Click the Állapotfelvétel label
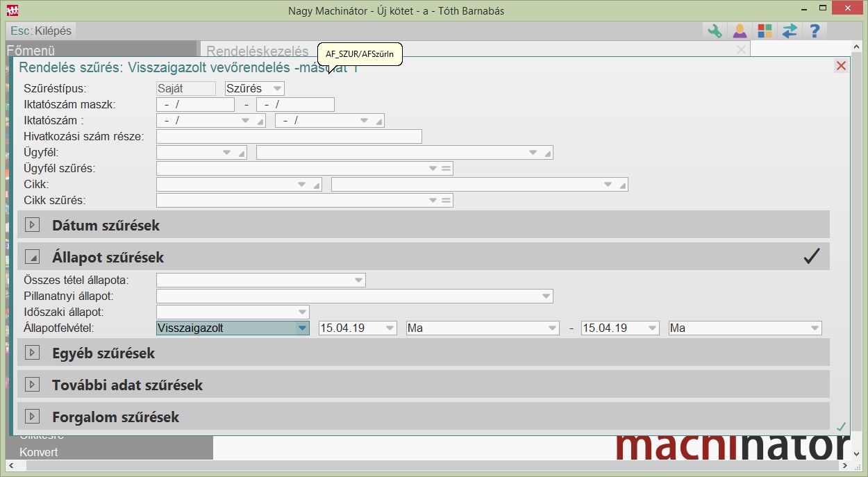Screen dimensions: 868x477 pyautogui.click(x=59, y=328)
